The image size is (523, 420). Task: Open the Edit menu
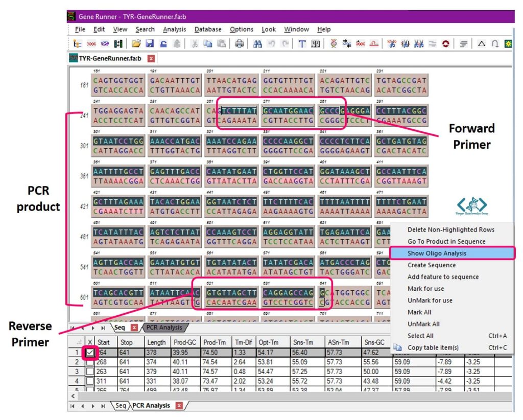[x=99, y=29]
